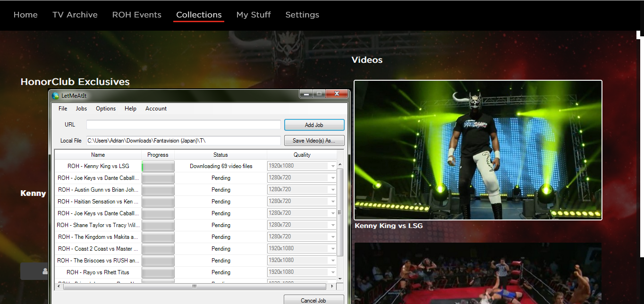Maximize the LetMeAtIt window
This screenshot has width=644, height=304.
click(319, 94)
